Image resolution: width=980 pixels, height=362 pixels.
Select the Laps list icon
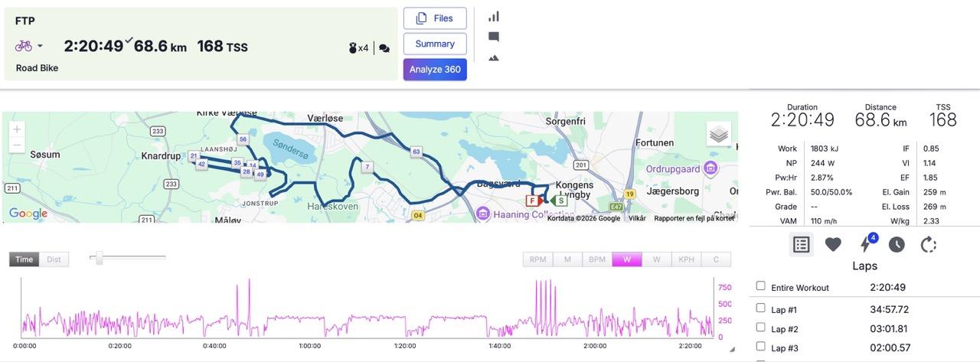click(801, 245)
